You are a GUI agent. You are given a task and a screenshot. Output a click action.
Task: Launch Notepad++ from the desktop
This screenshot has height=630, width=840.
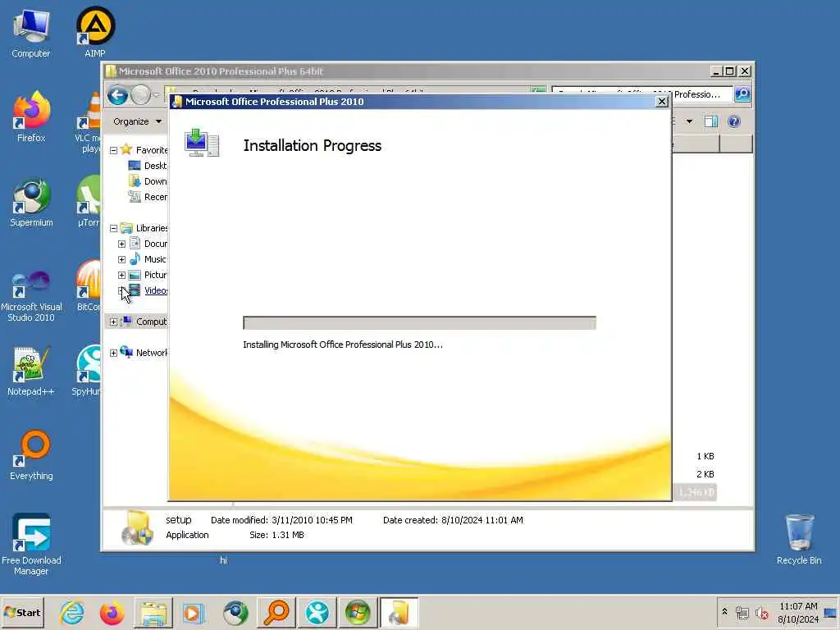pyautogui.click(x=31, y=372)
